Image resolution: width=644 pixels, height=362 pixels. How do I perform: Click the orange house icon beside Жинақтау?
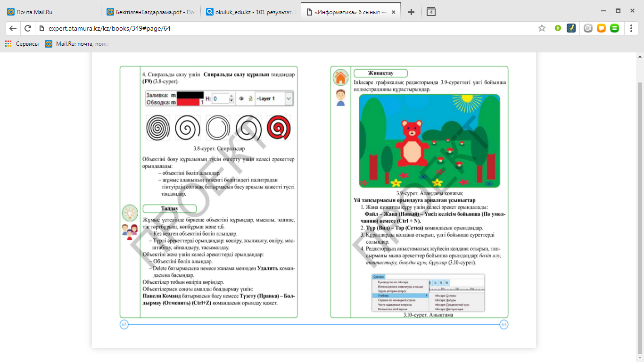[340, 77]
